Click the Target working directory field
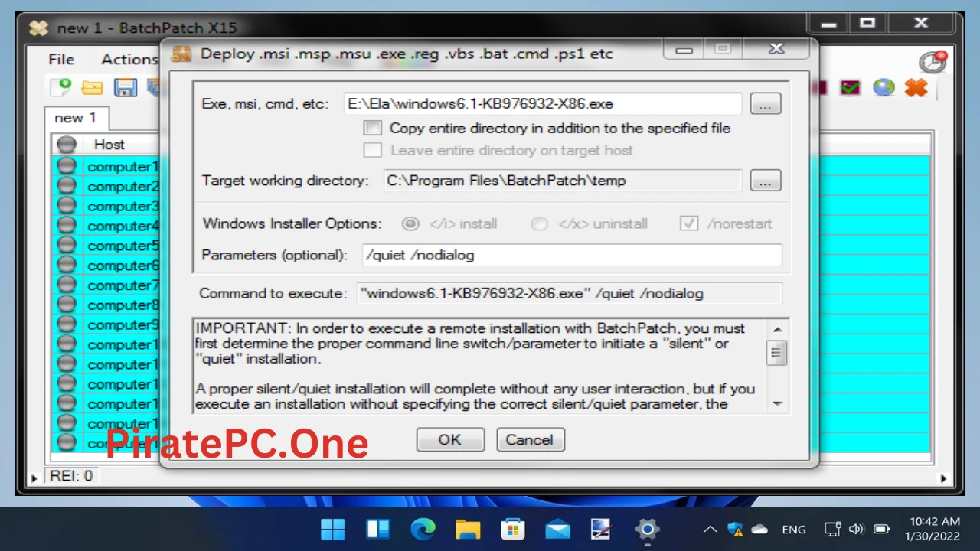 point(561,181)
